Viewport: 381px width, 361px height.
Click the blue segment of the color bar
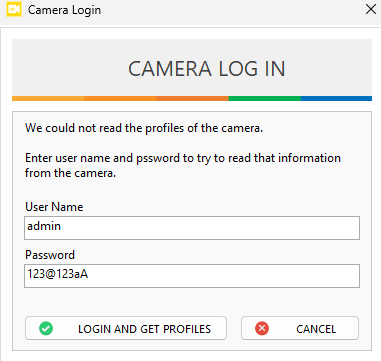click(336, 98)
